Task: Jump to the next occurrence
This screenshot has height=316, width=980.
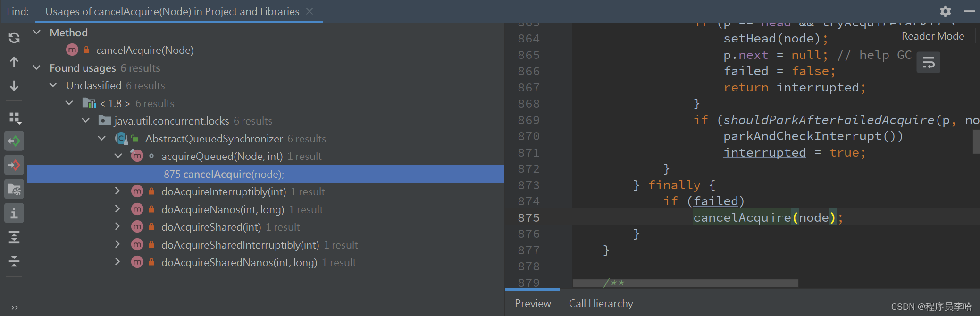Action: (x=14, y=86)
